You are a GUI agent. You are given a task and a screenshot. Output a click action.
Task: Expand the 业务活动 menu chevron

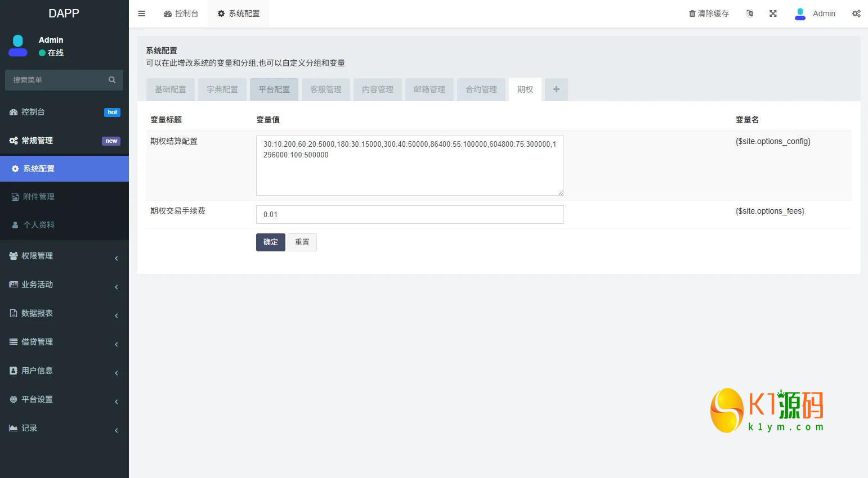pyautogui.click(x=117, y=287)
